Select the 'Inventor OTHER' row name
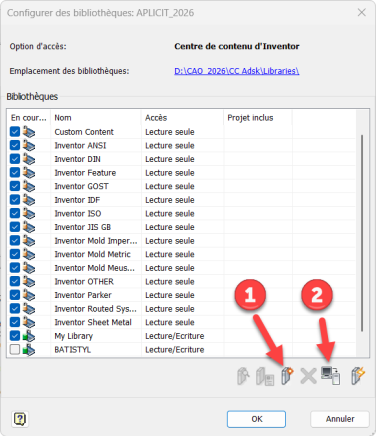Image resolution: width=376 pixels, height=436 pixels. [x=84, y=282]
